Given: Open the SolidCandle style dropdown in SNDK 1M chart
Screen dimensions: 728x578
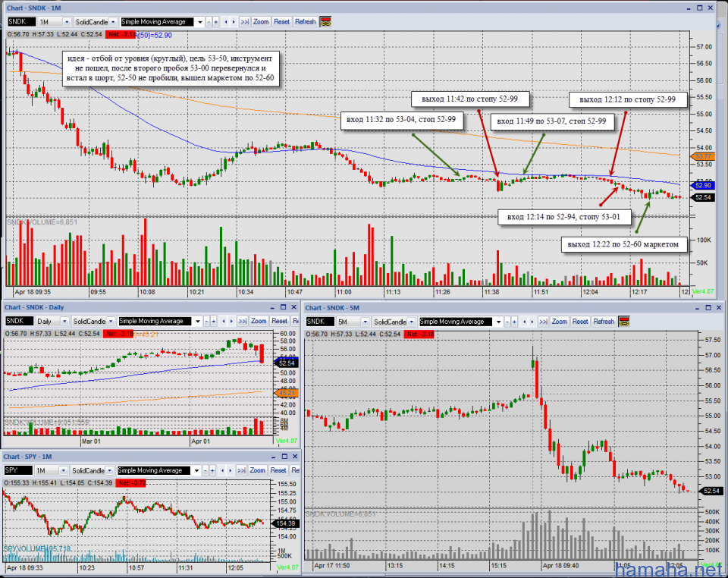Looking at the screenshot, I should (x=113, y=22).
